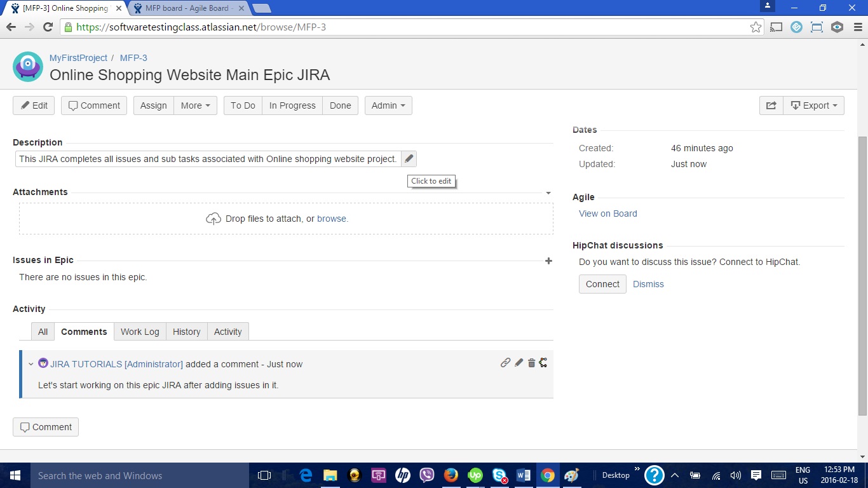868x488 pixels.
Task: Move the issue to In Progress
Action: [x=292, y=105]
